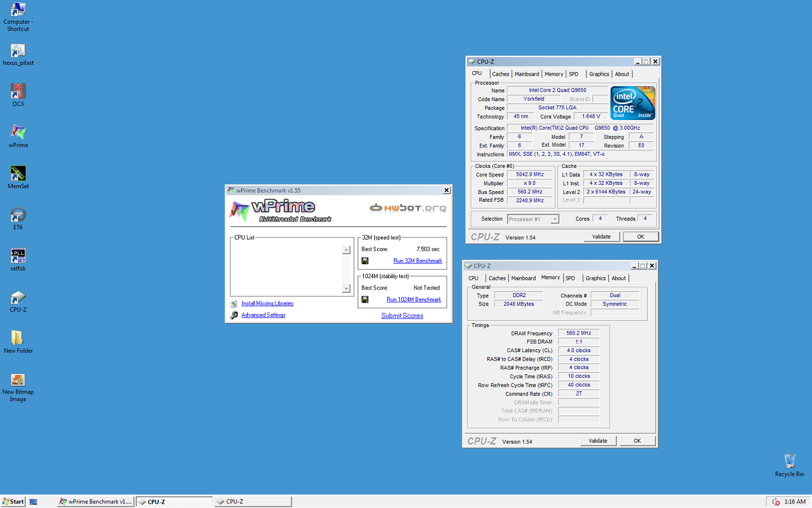812x508 pixels.
Task: Click the Run 32M Benchmark link
Action: tap(417, 261)
